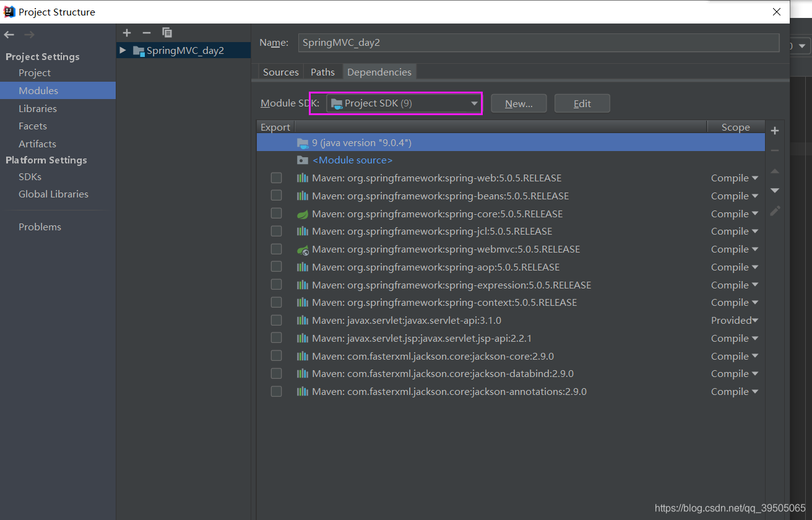Toggle export checkbox for jackson-annotations

276,392
